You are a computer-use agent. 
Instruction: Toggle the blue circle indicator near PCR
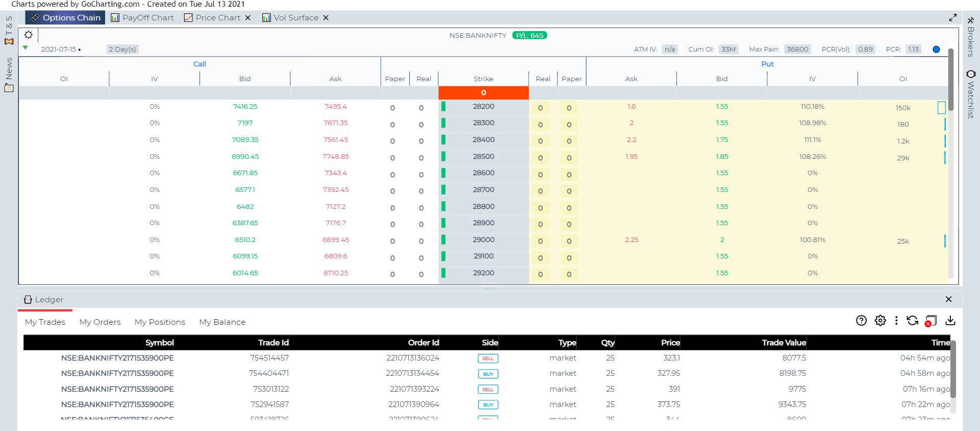[x=936, y=50]
